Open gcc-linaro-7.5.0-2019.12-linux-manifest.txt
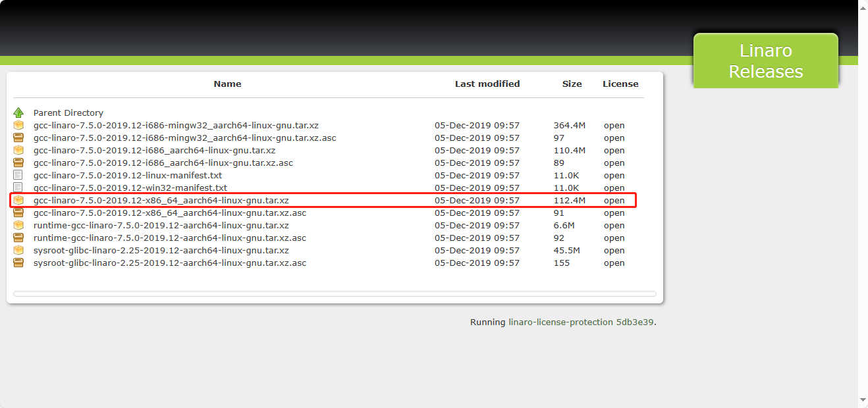The width and height of the screenshot is (868, 408). pos(128,175)
